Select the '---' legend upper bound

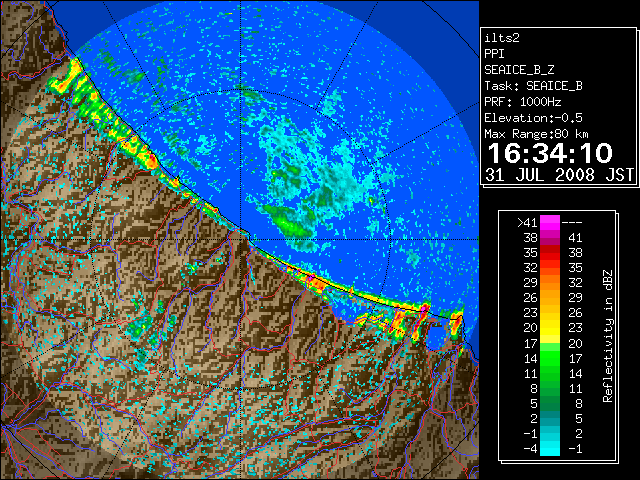tap(572, 223)
